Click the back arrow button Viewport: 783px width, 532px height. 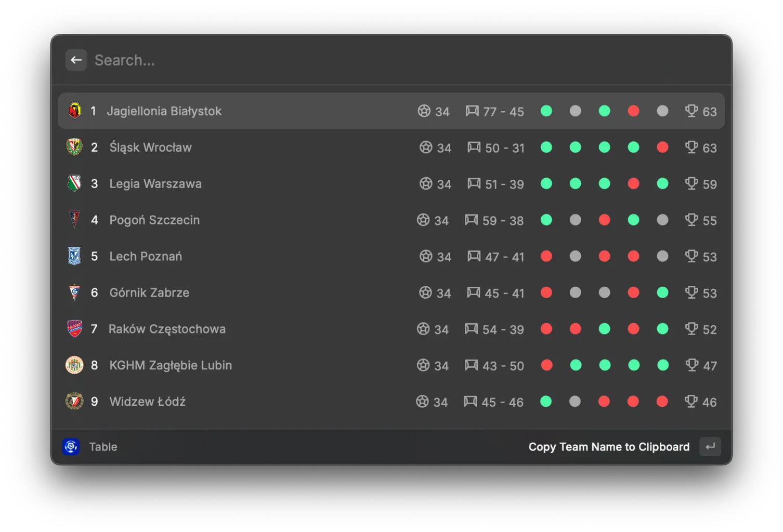(x=76, y=60)
